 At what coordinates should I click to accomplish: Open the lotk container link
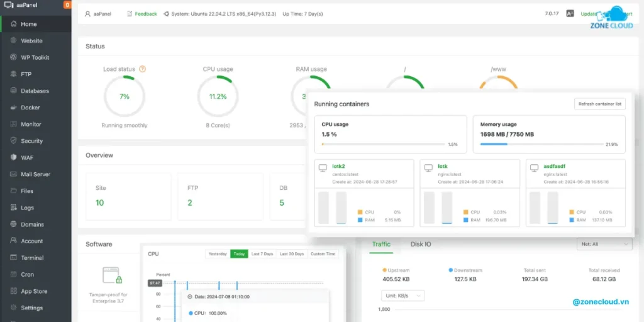[x=443, y=166]
